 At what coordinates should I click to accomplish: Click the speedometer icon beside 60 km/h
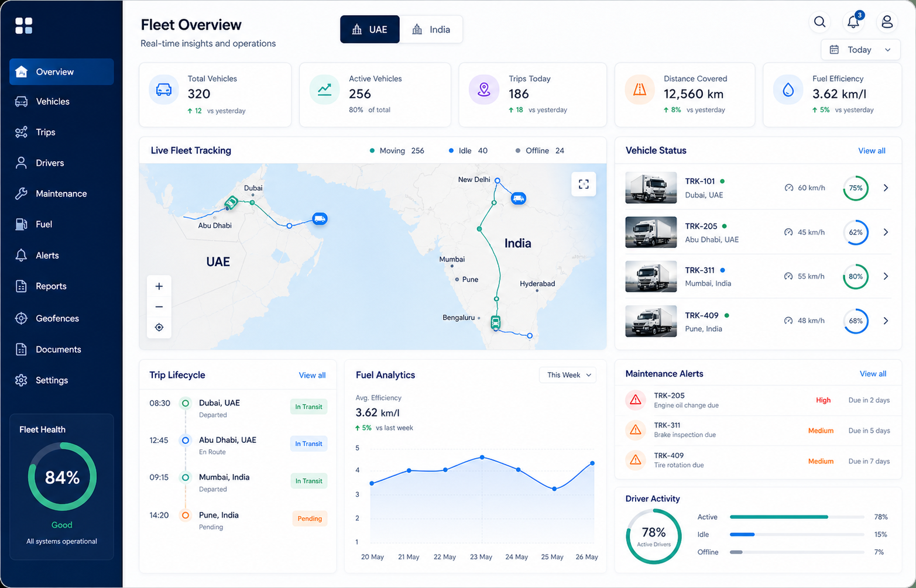(x=788, y=188)
